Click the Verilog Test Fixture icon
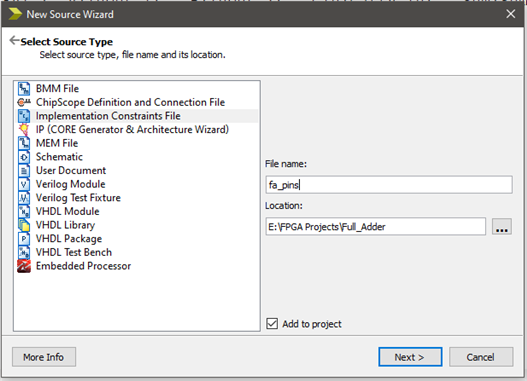The height and width of the screenshot is (381, 527). [24, 198]
